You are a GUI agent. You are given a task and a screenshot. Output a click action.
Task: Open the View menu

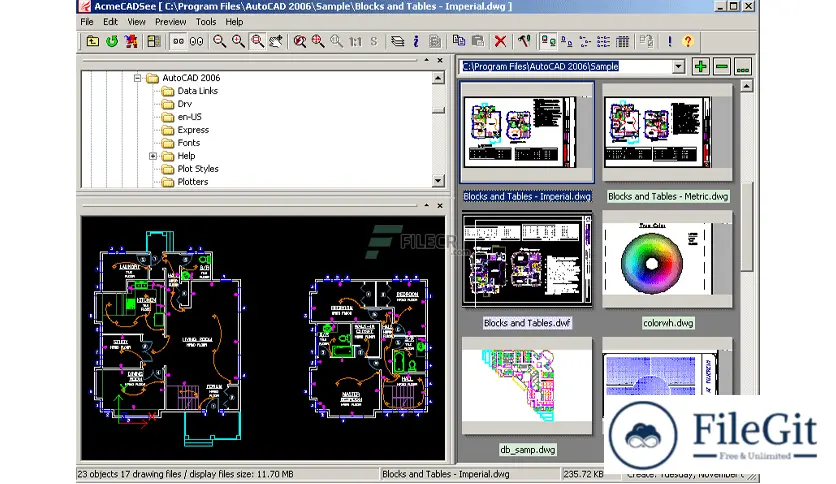(x=136, y=22)
